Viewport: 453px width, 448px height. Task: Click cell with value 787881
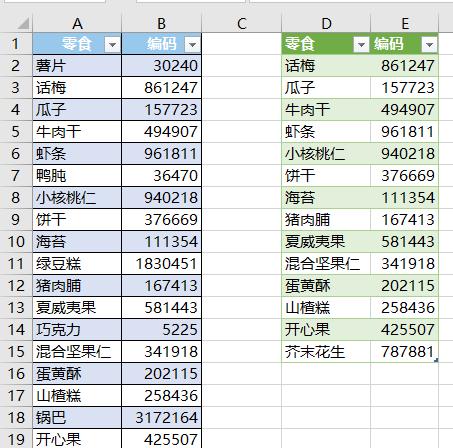(x=404, y=352)
